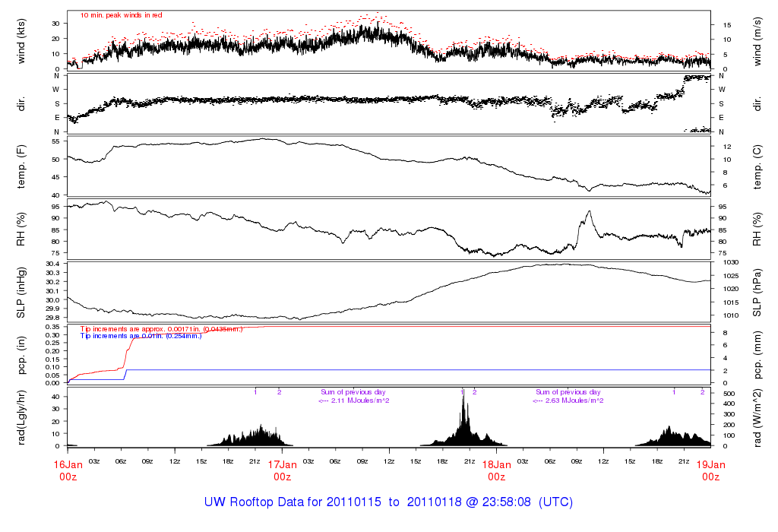
Task: Click the 'rad (W/m^2)' right axis label
Action: 757,418
